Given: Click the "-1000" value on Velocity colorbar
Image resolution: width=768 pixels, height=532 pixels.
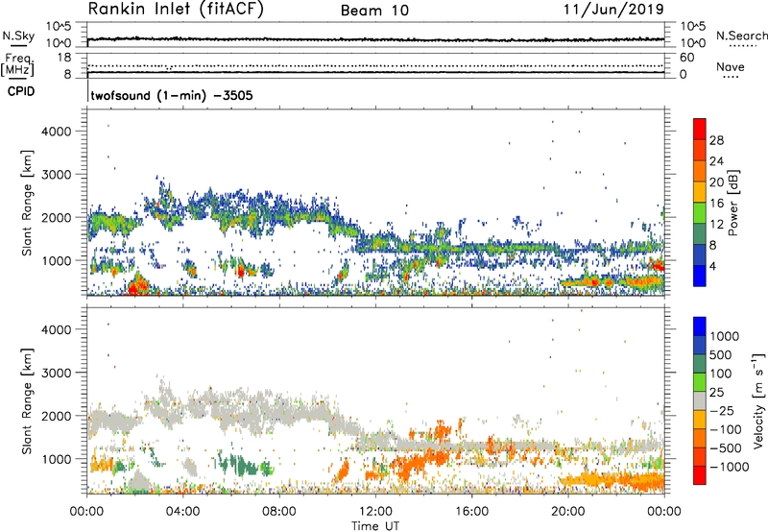Looking at the screenshot, I should point(729,467).
